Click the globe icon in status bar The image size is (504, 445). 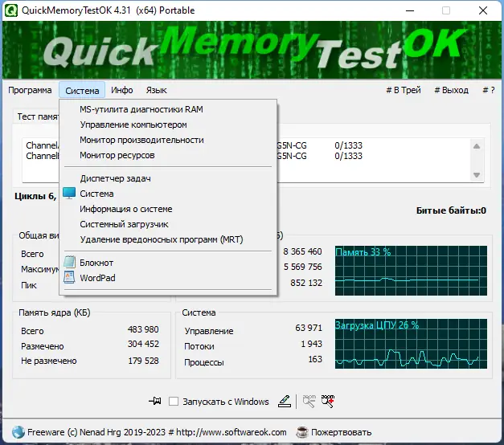pyautogui.click(x=18, y=432)
